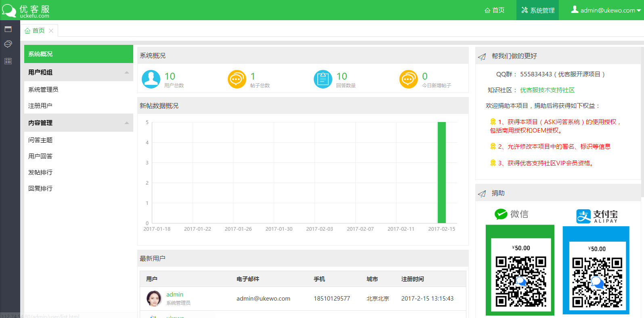The height and width of the screenshot is (318, 644).
Task: Click the blue answers count clipboard icon
Action: [x=323, y=79]
